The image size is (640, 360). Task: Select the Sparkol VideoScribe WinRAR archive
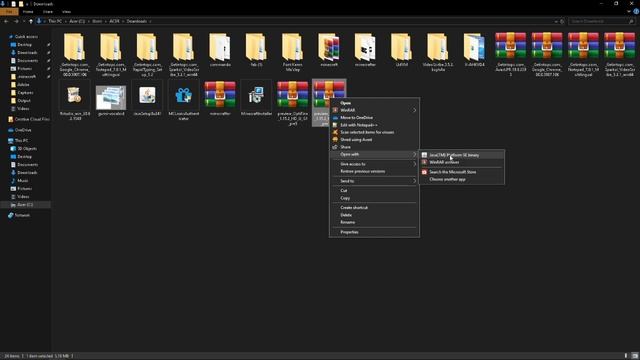620,55
